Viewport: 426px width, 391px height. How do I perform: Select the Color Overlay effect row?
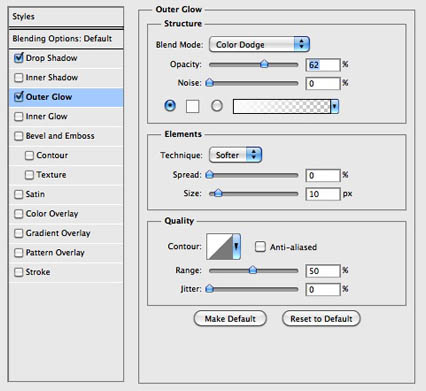point(66,214)
